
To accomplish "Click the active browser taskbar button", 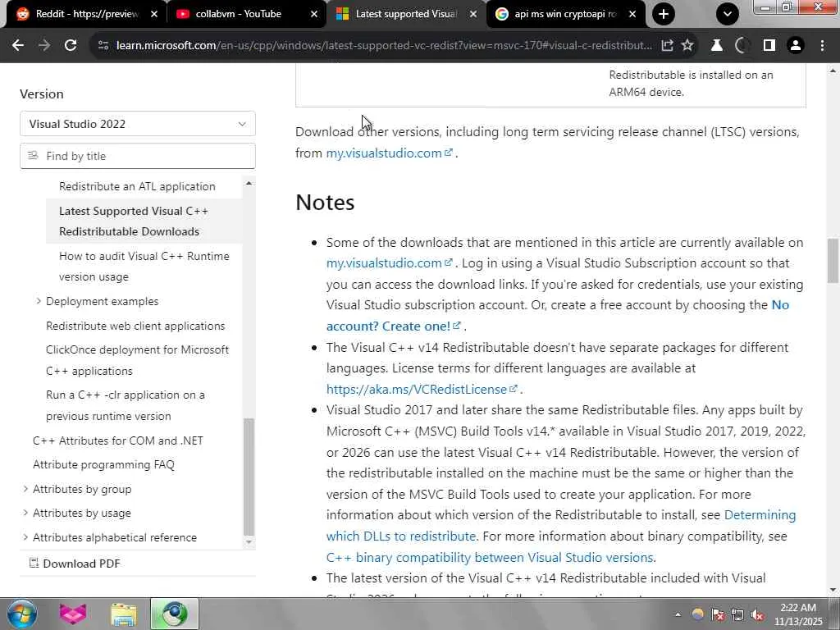I will tap(175, 614).
